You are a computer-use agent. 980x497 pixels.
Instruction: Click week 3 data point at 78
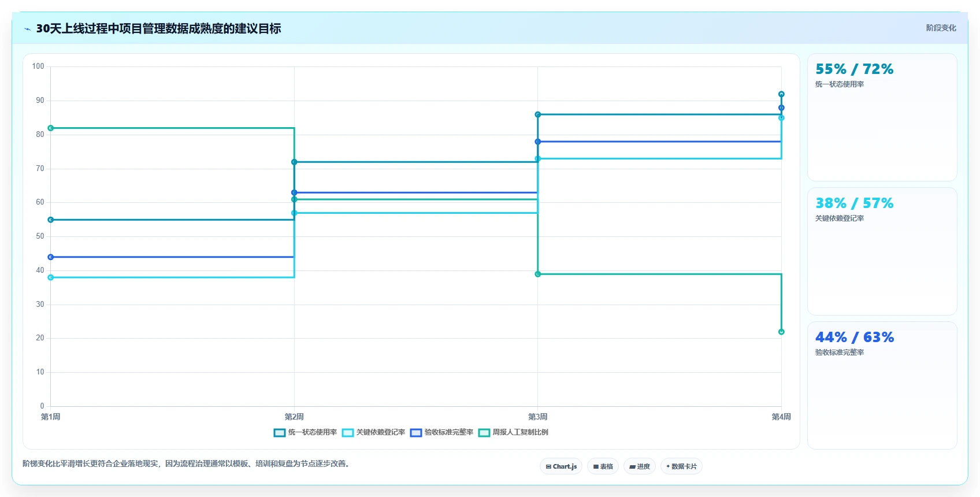click(538, 142)
